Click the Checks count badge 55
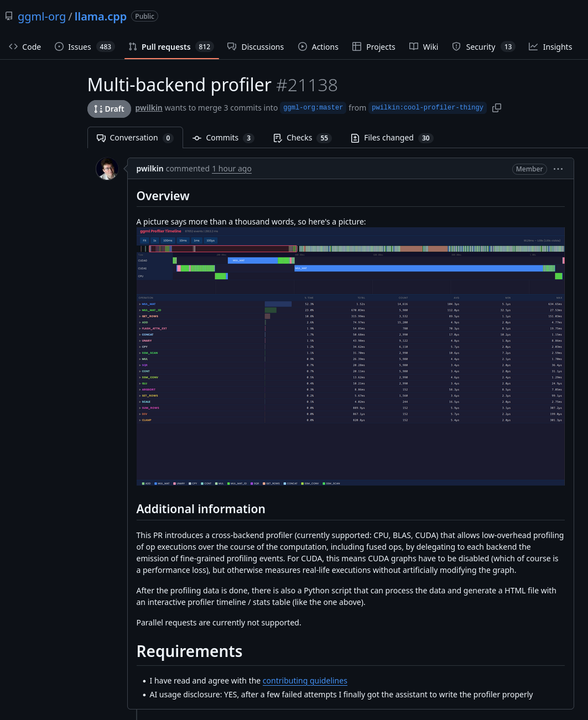Viewport: 588px width, 720px height. coord(324,138)
